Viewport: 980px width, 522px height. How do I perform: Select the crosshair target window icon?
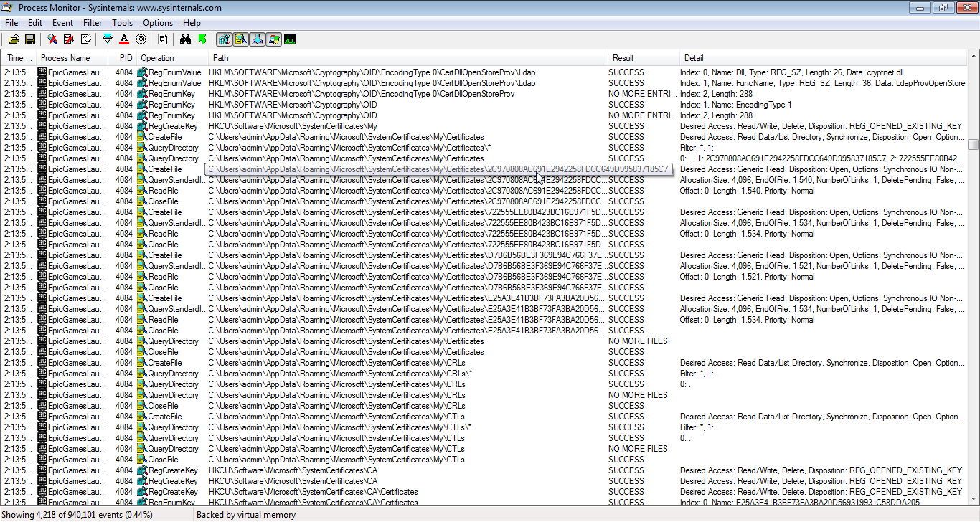point(141,39)
